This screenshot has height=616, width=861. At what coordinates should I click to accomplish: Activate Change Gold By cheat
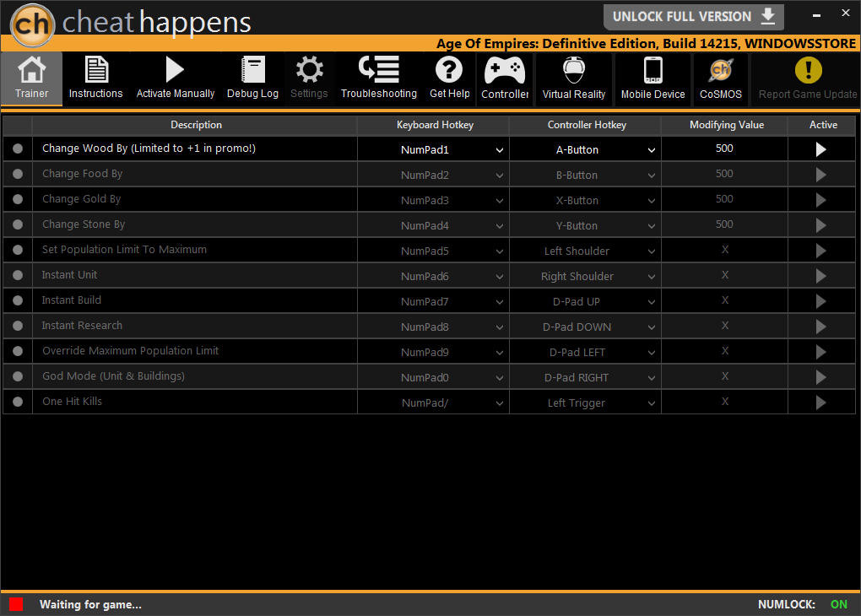tap(821, 200)
